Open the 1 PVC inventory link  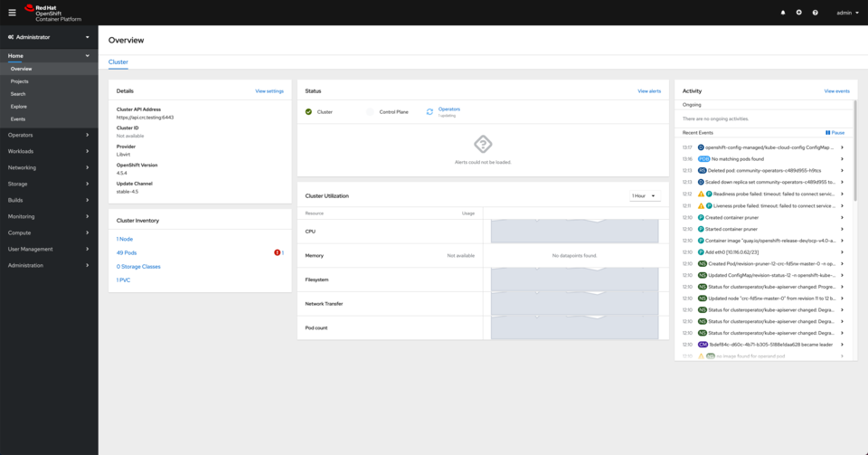coord(124,280)
